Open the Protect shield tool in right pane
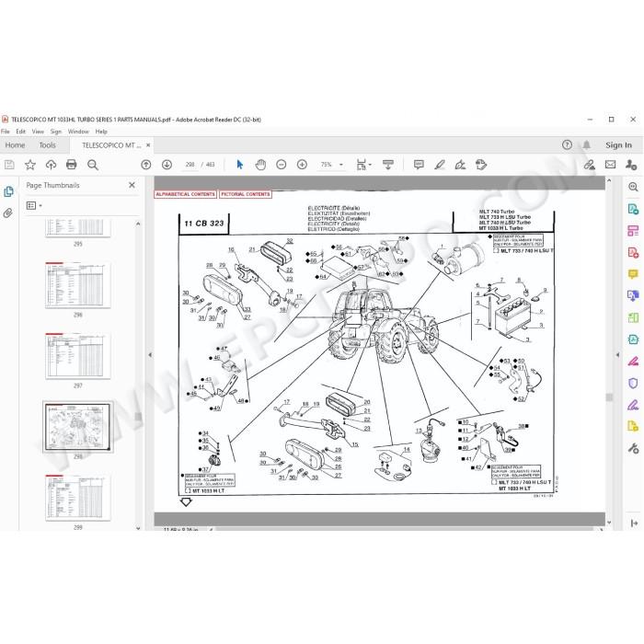This screenshot has width=644, height=644. [x=633, y=384]
